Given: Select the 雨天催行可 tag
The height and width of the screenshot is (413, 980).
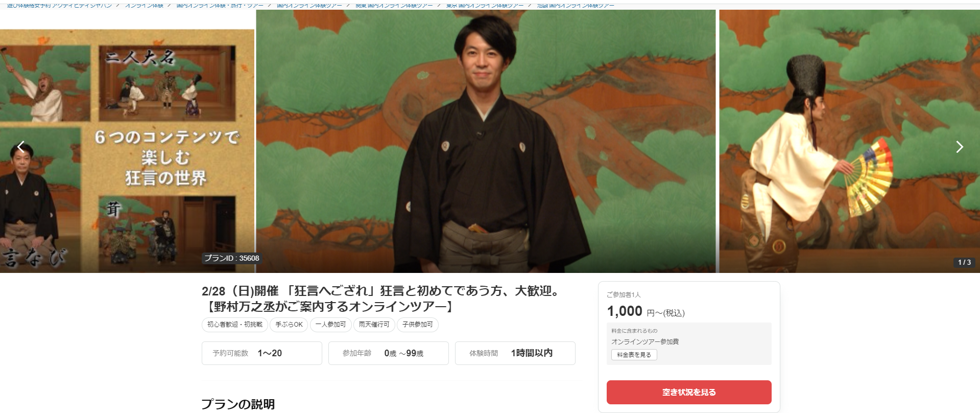Looking at the screenshot, I should 374,325.
